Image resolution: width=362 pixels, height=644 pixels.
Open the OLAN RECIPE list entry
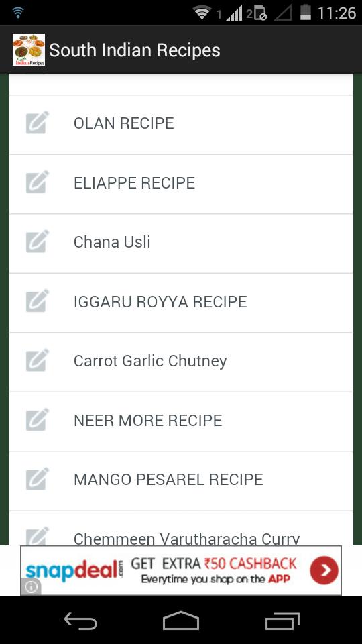(x=180, y=125)
